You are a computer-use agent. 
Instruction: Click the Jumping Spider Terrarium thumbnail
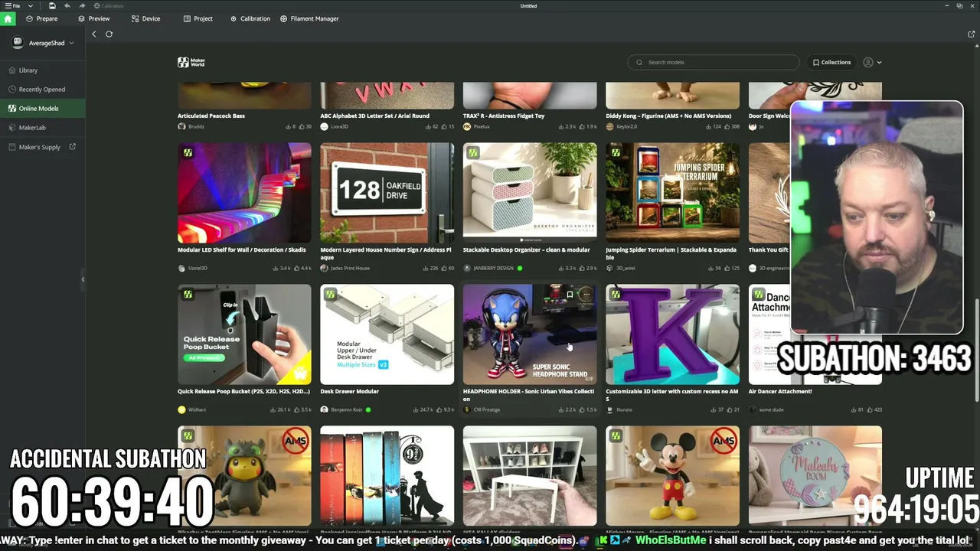[x=672, y=193]
